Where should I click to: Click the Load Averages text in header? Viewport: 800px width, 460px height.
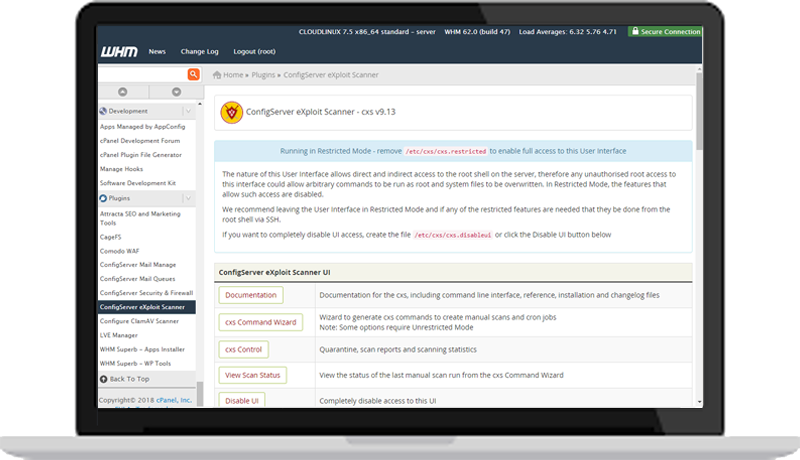pos(568,32)
